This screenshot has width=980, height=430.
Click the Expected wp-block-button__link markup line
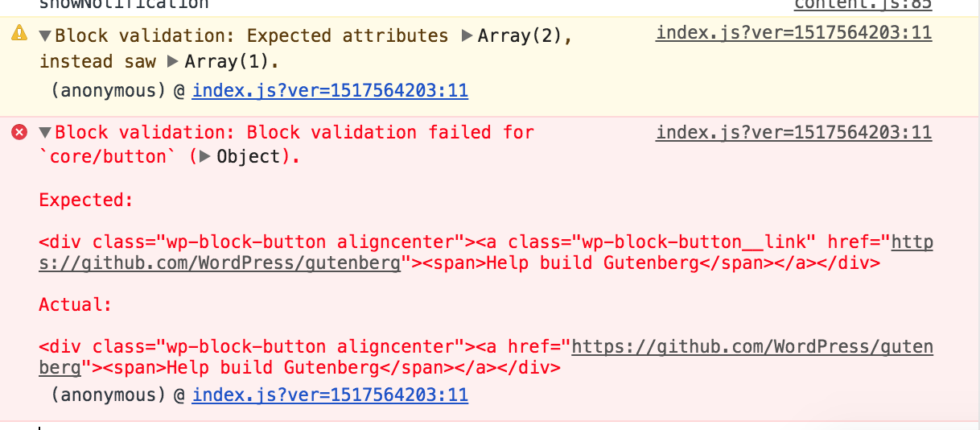coord(486,253)
